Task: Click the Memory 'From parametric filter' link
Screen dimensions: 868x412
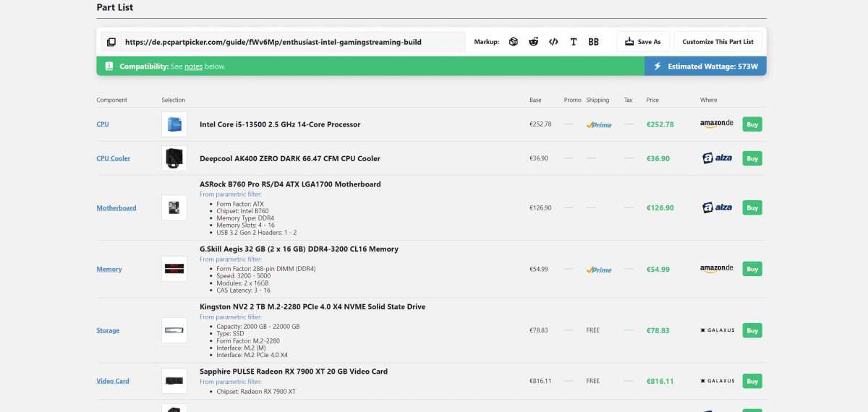Action: click(231, 259)
